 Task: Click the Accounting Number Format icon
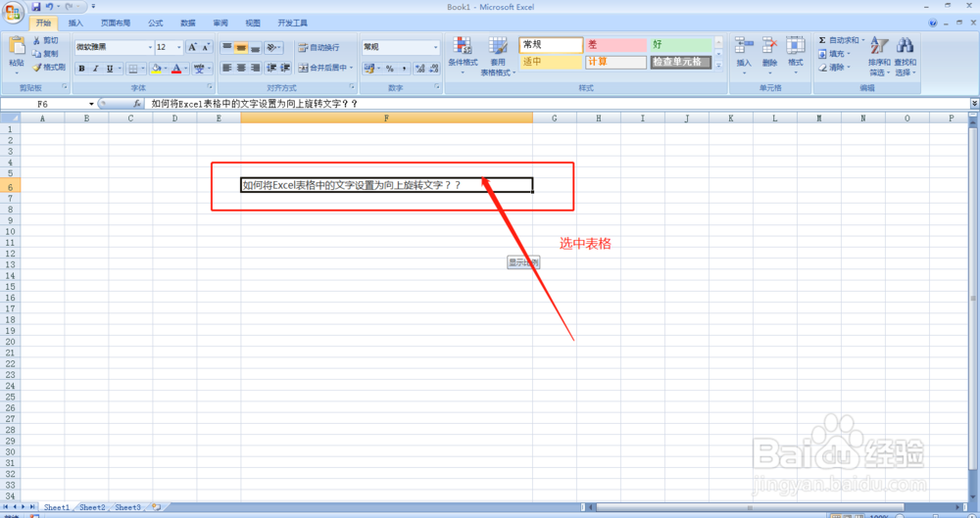click(368, 69)
